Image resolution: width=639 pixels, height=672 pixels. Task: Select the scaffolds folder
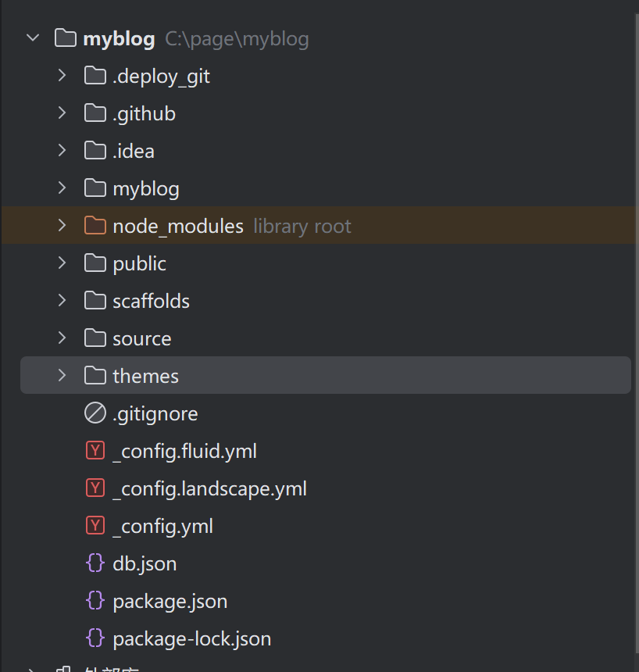click(151, 301)
